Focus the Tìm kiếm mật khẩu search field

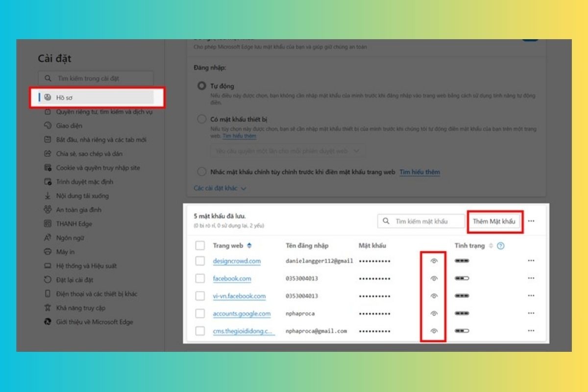pyautogui.click(x=421, y=221)
